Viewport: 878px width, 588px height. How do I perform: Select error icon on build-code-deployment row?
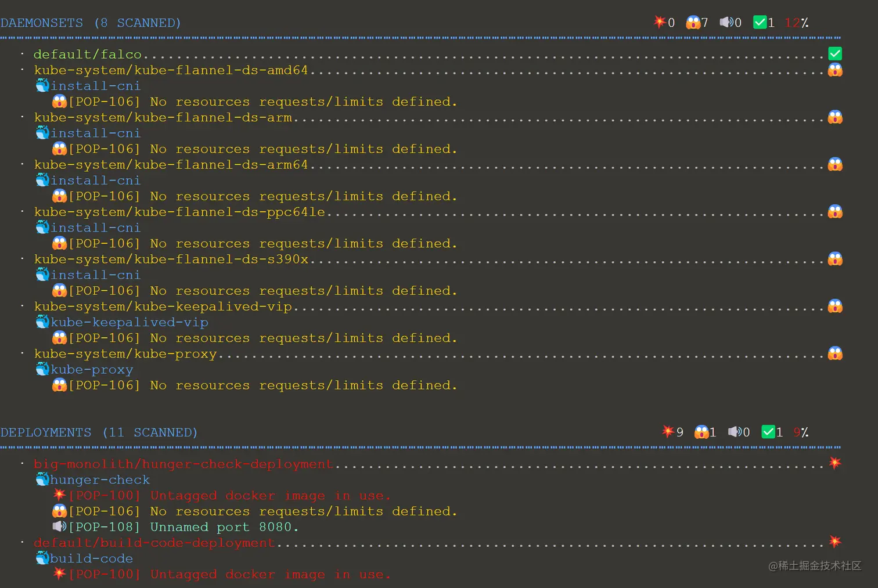click(835, 542)
